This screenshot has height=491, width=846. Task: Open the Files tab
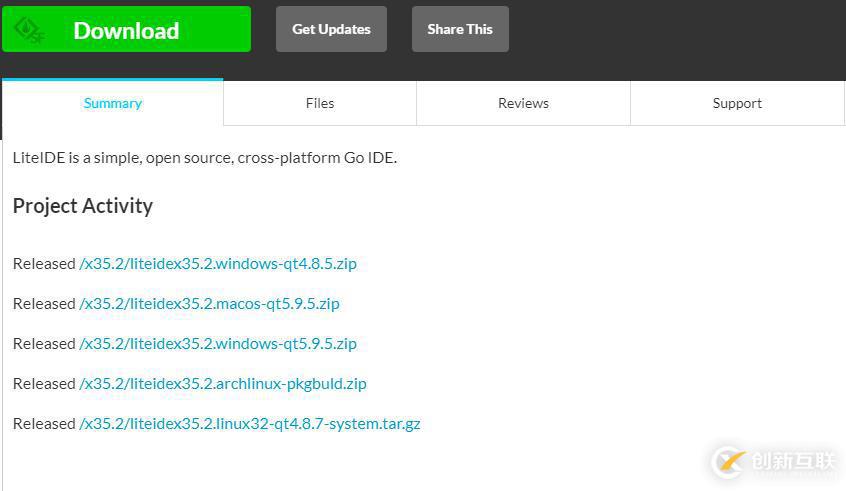(x=320, y=103)
